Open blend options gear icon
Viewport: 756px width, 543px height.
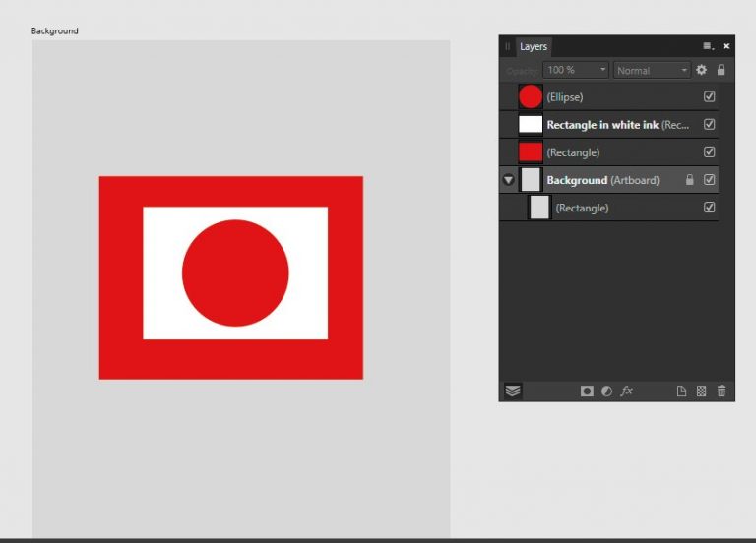click(x=702, y=70)
